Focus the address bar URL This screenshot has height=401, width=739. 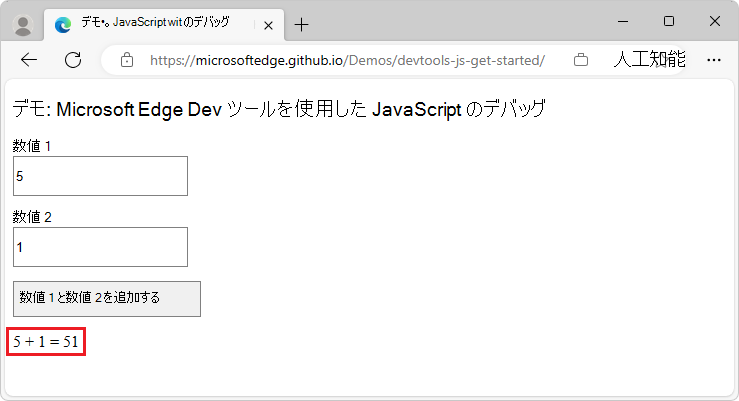click(347, 60)
